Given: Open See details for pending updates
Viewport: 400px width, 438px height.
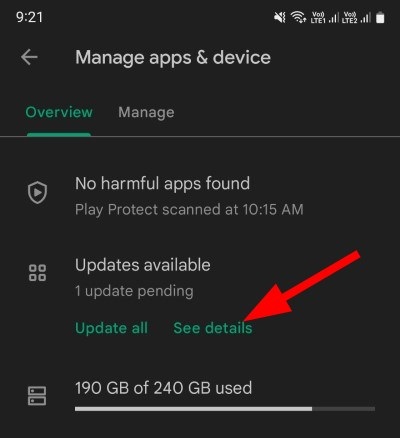Looking at the screenshot, I should pos(213,328).
